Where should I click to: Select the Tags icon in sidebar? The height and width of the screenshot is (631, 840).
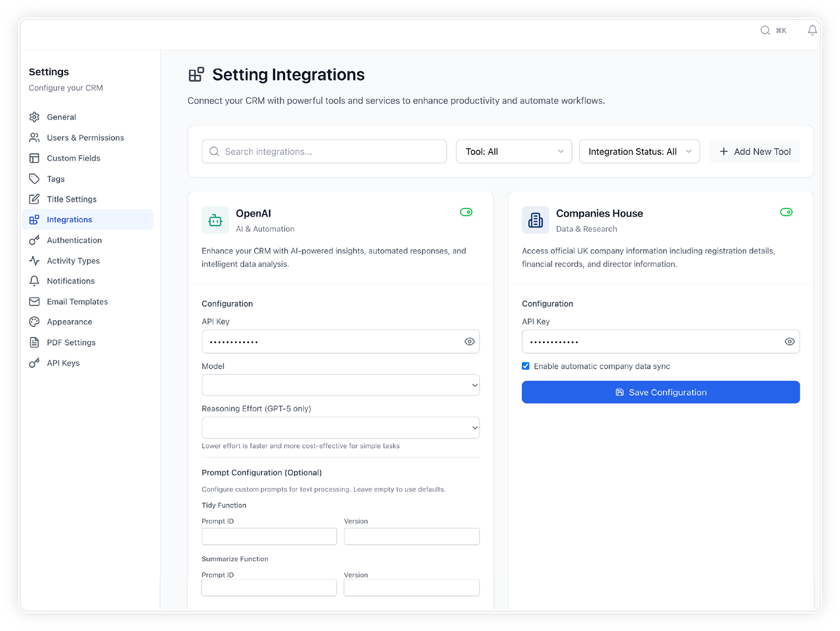coord(35,178)
